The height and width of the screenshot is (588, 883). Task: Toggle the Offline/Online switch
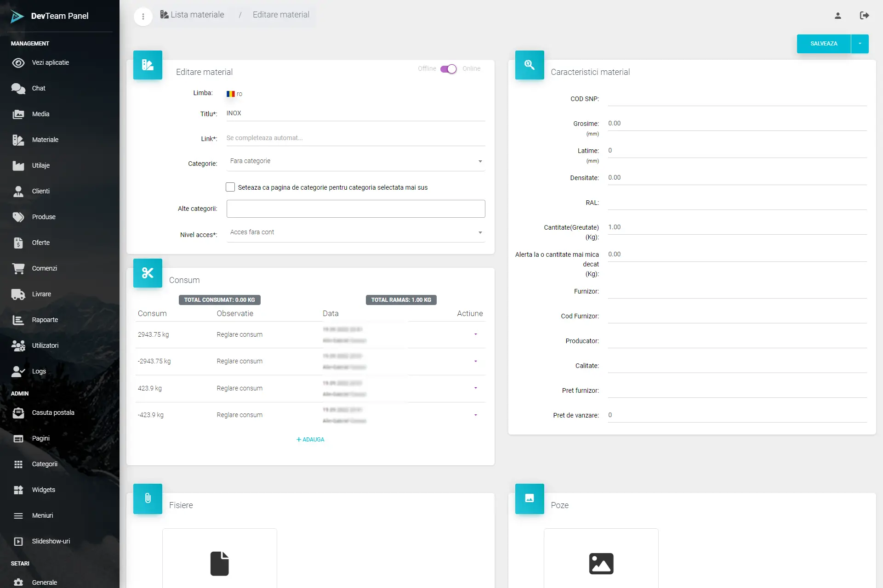(449, 69)
